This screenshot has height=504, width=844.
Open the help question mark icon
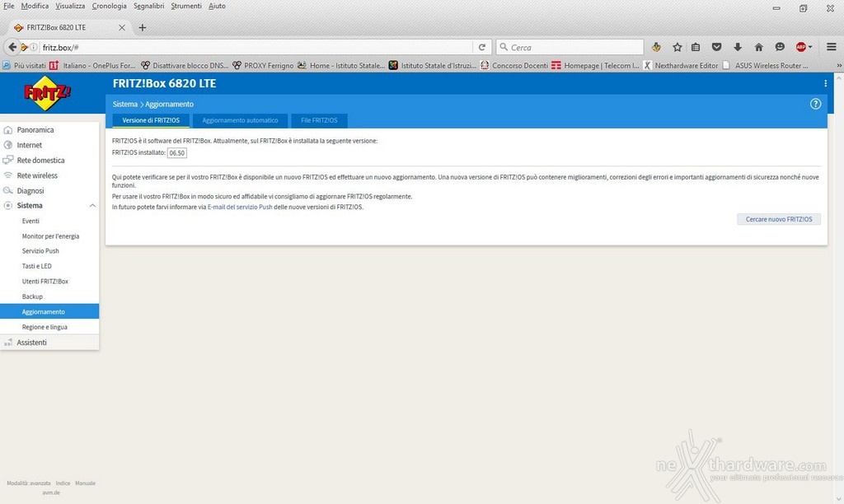[x=815, y=104]
